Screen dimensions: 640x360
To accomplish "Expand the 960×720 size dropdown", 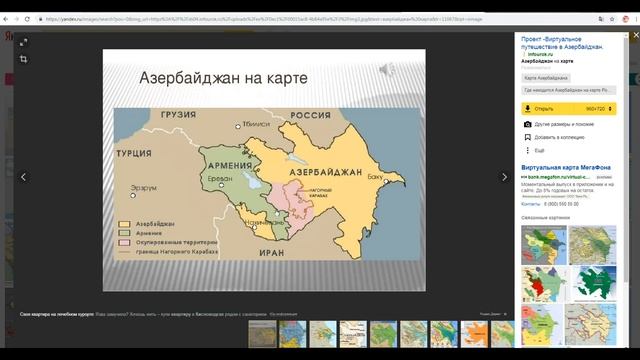I will coord(599,109).
